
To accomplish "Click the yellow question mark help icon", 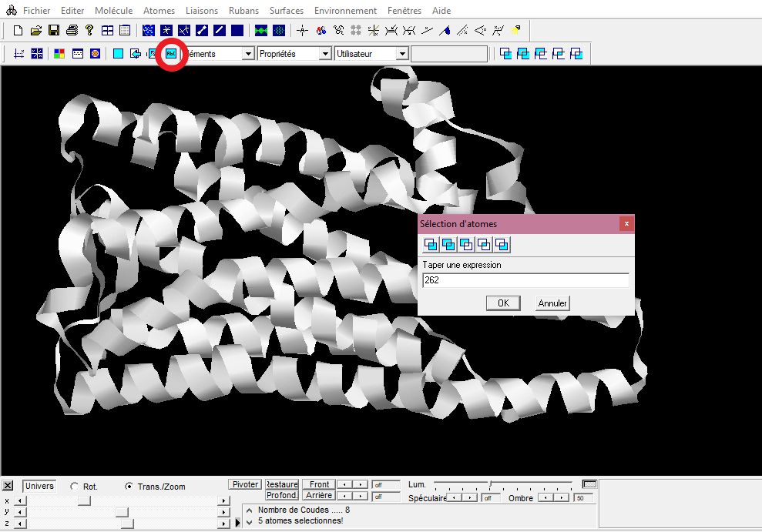I will 89,31.
